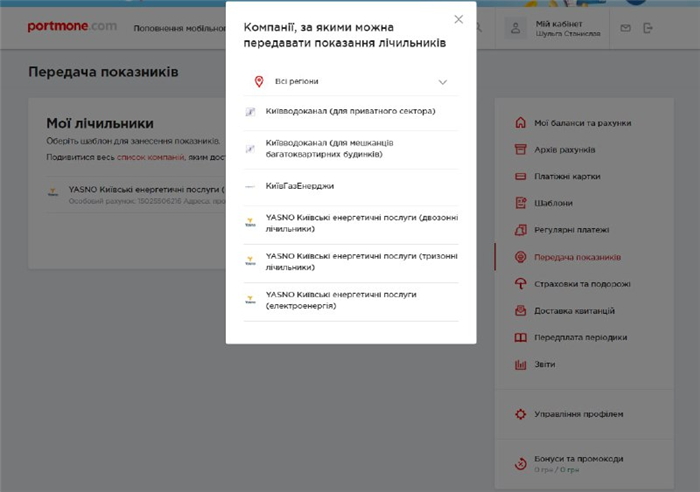700x492 pixels.
Task: Open Регулярні платежі section
Action: [572, 230]
